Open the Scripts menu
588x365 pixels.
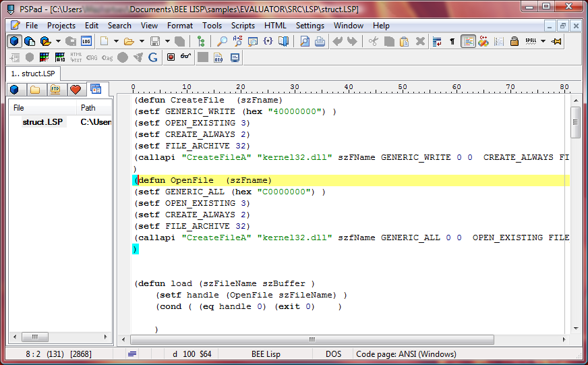click(243, 26)
